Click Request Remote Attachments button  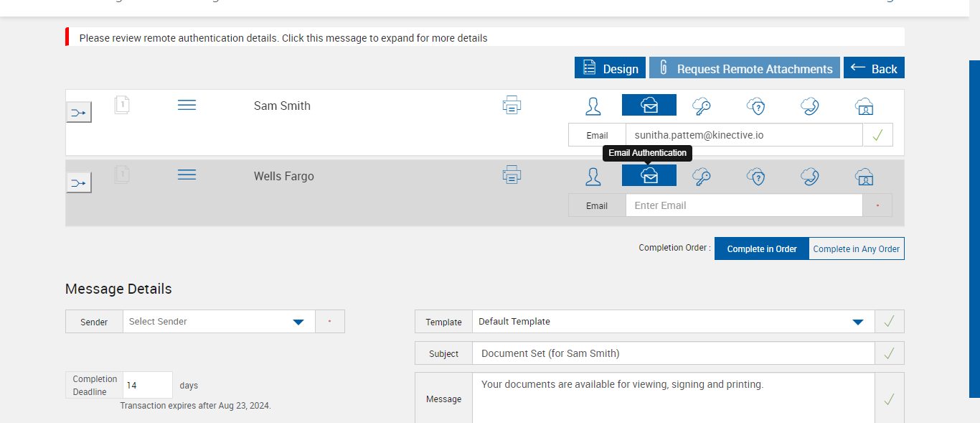click(x=745, y=68)
